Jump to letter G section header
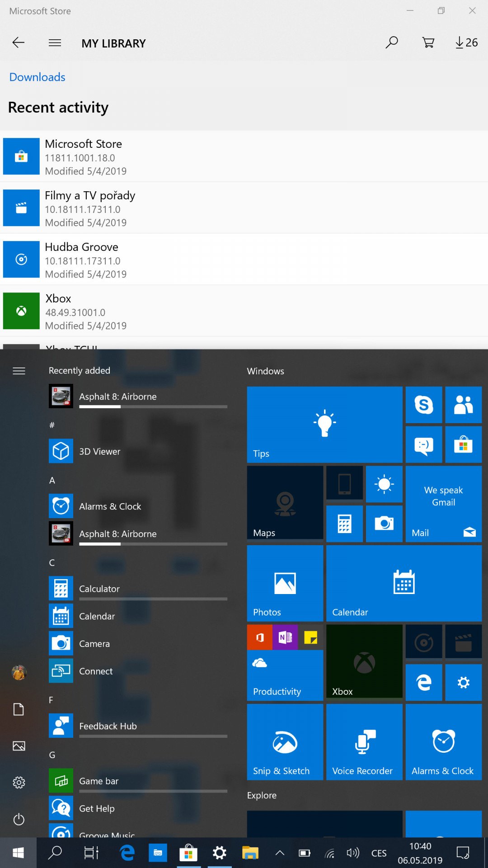This screenshot has width=488, height=868. click(52, 755)
